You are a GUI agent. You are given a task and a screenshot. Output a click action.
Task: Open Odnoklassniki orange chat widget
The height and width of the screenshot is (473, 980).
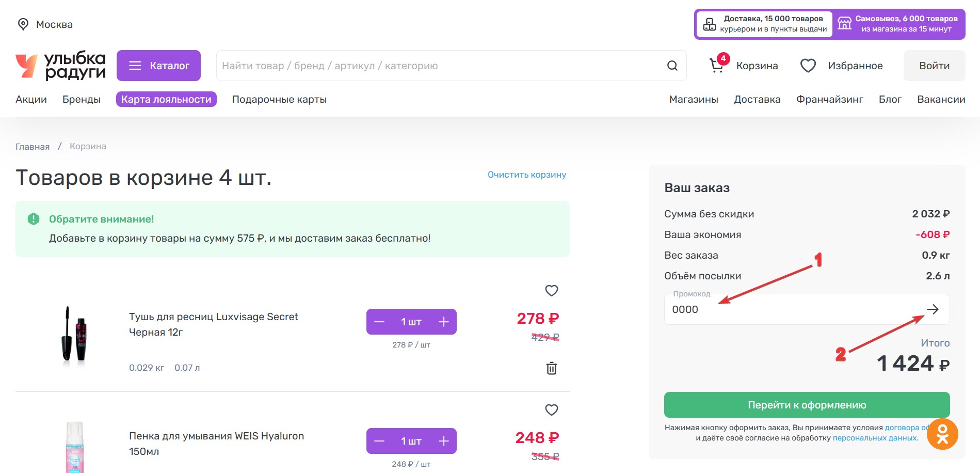coord(942,434)
